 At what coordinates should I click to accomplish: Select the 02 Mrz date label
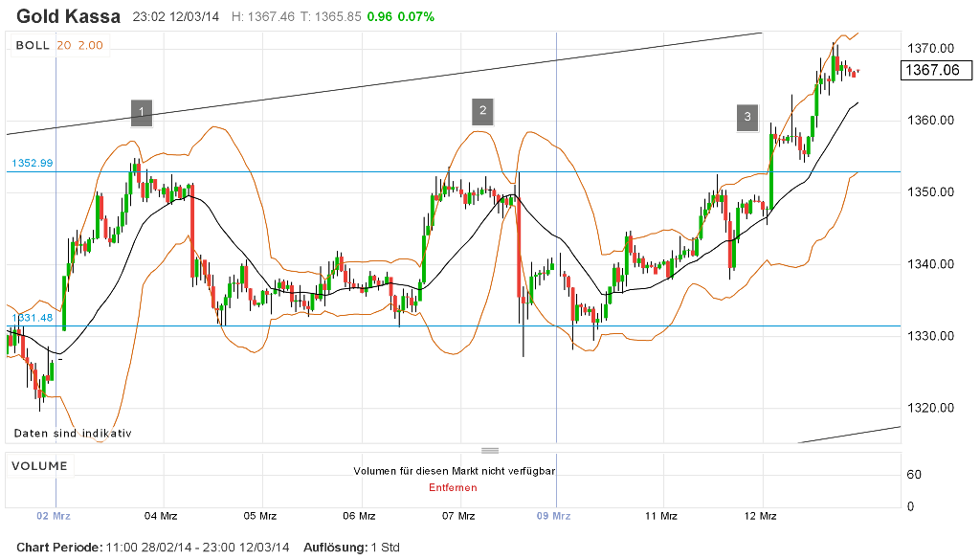tap(54, 514)
